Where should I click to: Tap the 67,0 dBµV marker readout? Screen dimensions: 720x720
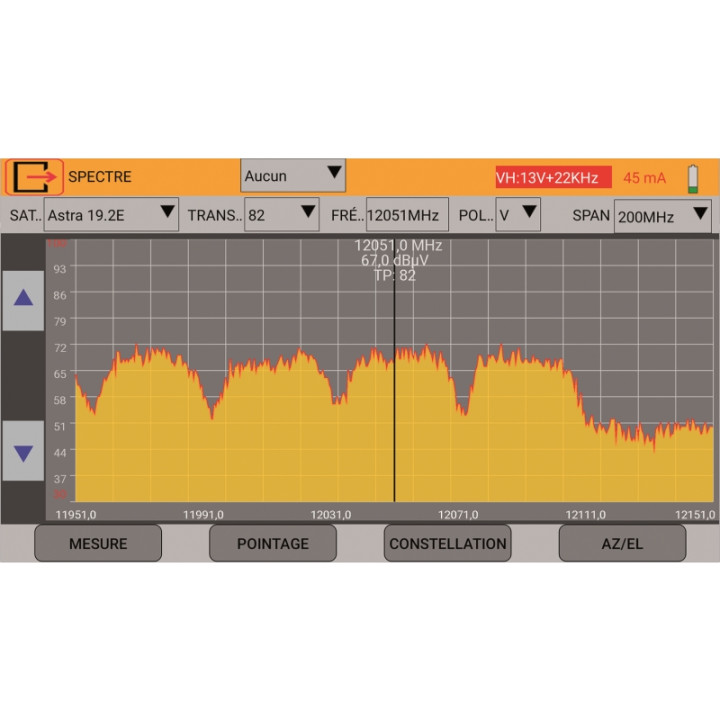(x=397, y=260)
